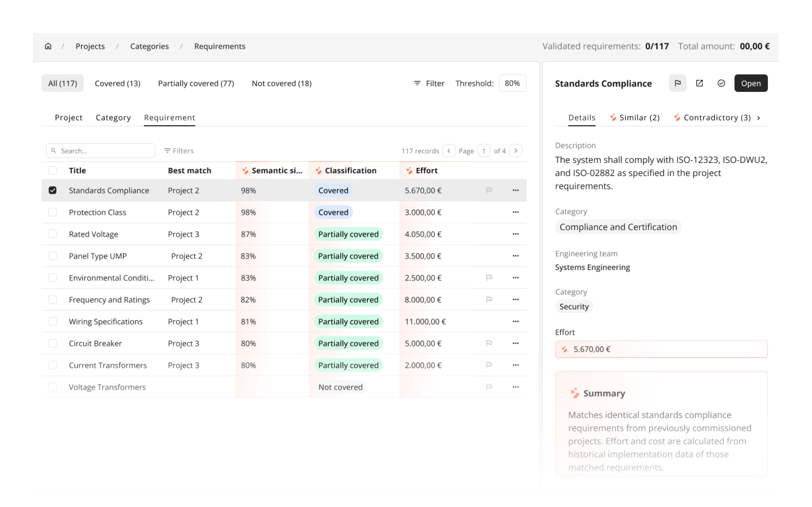The image size is (812, 507).
Task: Open requirement details in external window
Action: point(699,83)
